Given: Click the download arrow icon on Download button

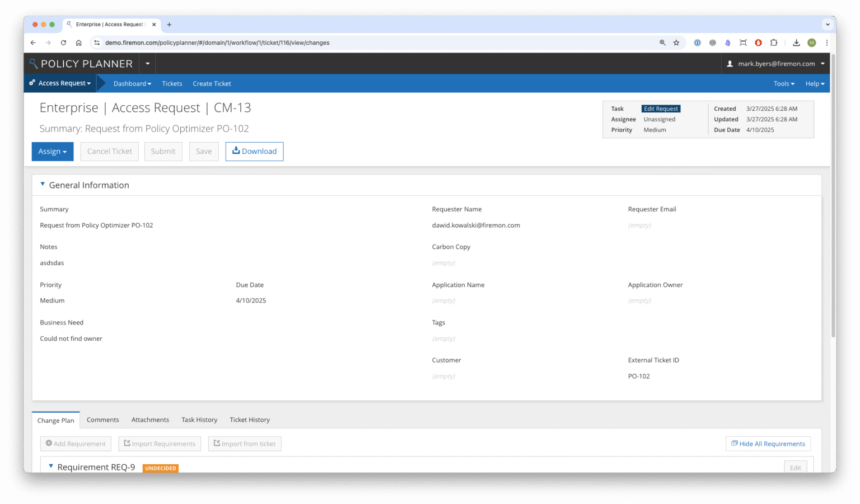Looking at the screenshot, I should click(x=237, y=151).
